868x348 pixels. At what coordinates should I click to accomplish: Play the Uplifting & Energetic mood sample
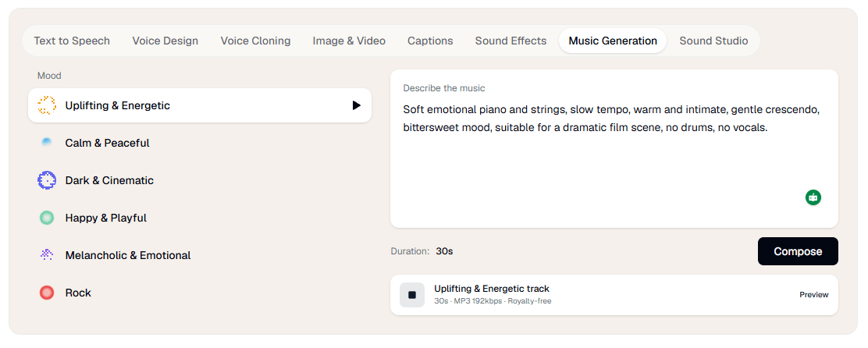[x=357, y=105]
